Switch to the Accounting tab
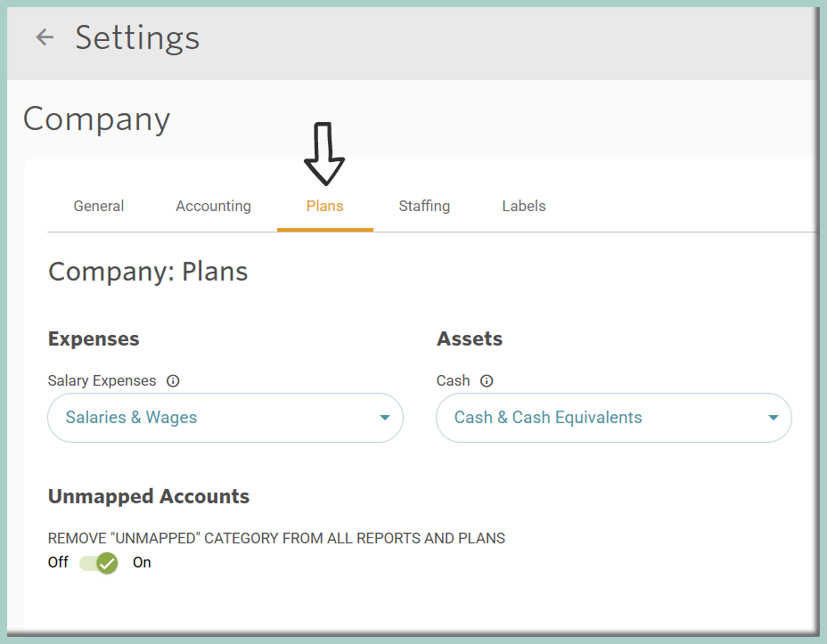 click(213, 206)
